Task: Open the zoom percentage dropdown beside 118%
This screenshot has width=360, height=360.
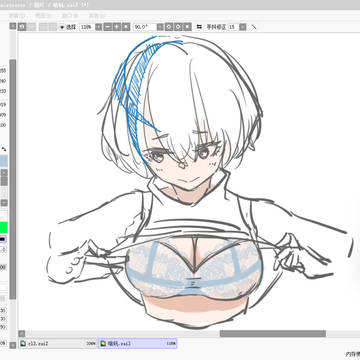Action: pos(99,27)
